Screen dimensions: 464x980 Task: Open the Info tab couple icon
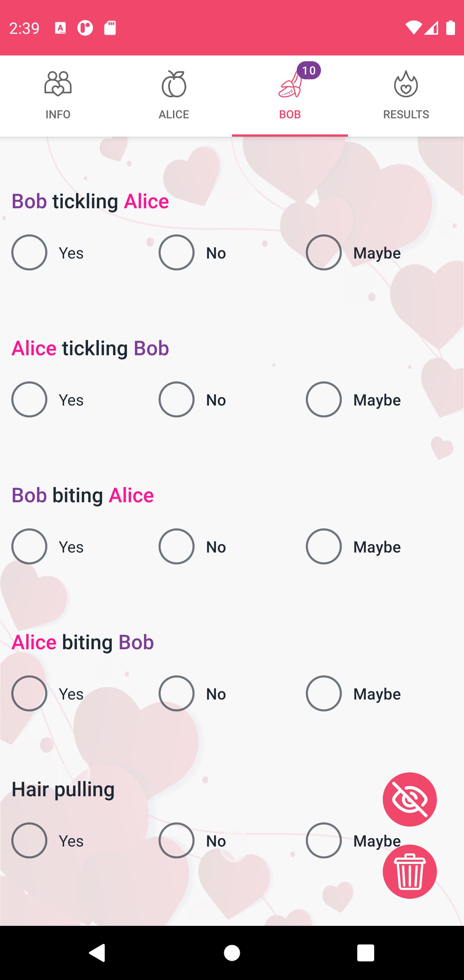[x=58, y=83]
